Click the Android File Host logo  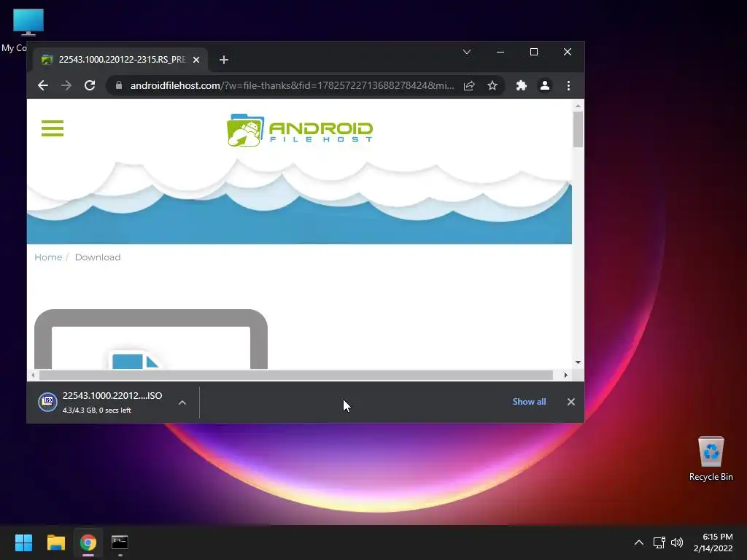tap(300, 130)
